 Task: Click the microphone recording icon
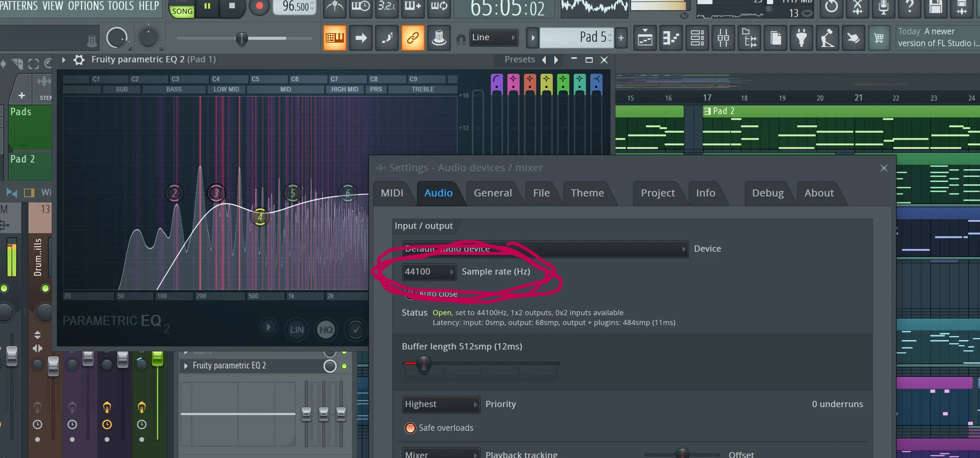pyautogui.click(x=883, y=7)
